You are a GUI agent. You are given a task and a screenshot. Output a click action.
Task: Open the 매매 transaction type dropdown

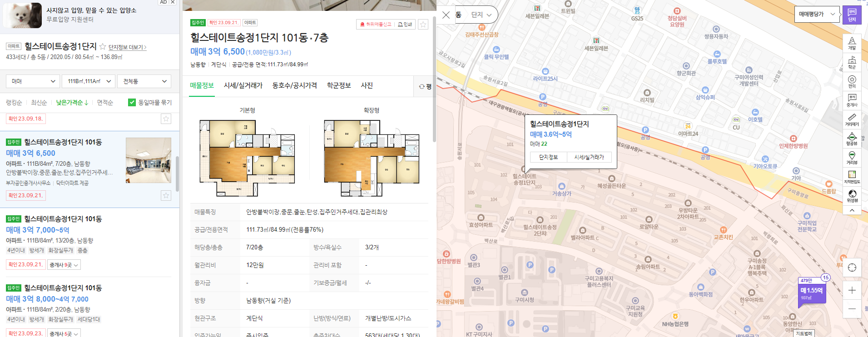33,81
